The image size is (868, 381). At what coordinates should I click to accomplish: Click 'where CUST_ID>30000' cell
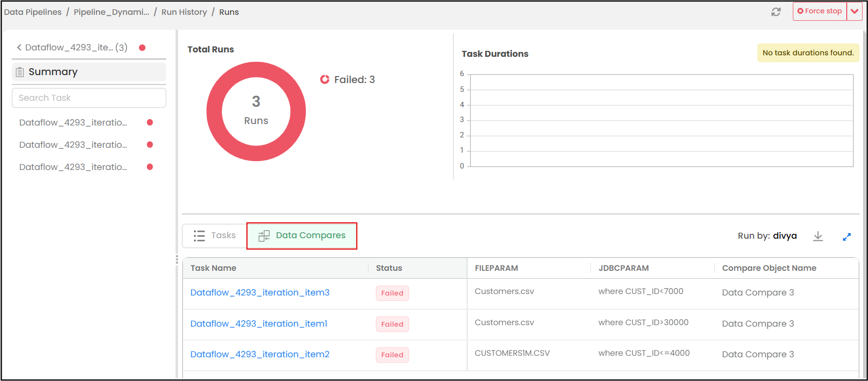[643, 322]
